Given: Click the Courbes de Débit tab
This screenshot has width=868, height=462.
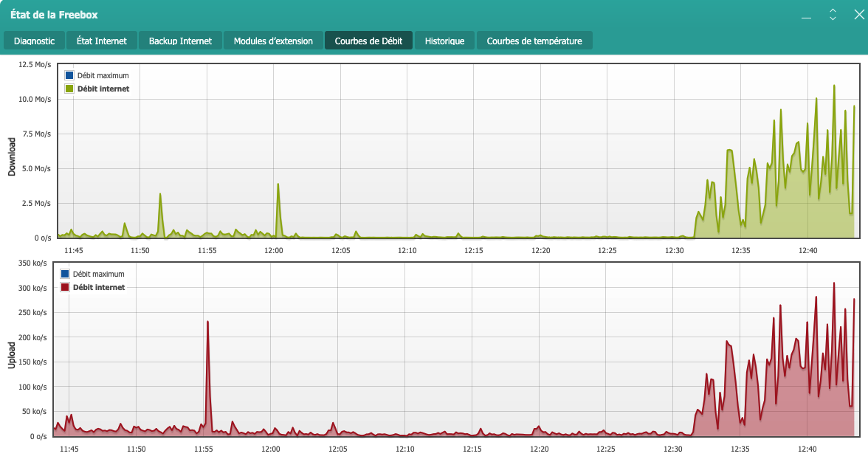Looking at the screenshot, I should pos(368,41).
